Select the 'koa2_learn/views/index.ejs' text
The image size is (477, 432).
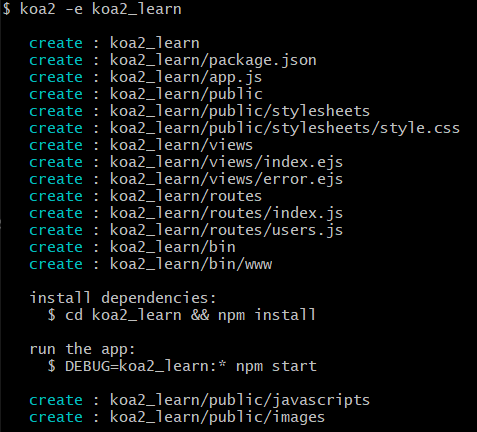[226, 163]
